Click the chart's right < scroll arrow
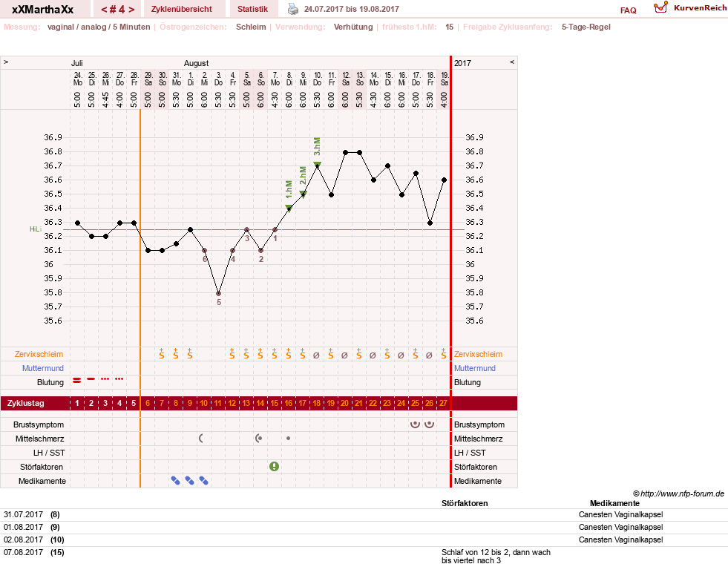Image resolution: width=728 pixels, height=587 pixels. coord(512,62)
